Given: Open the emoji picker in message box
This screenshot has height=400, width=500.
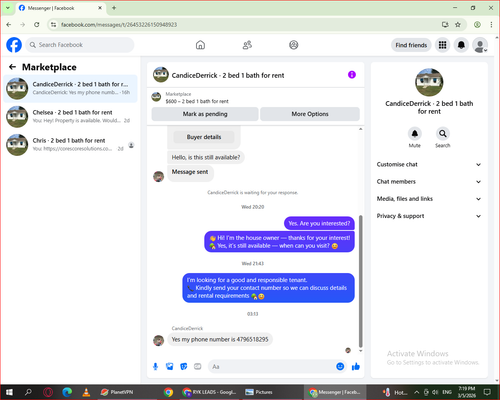Looking at the screenshot, I should [340, 367].
